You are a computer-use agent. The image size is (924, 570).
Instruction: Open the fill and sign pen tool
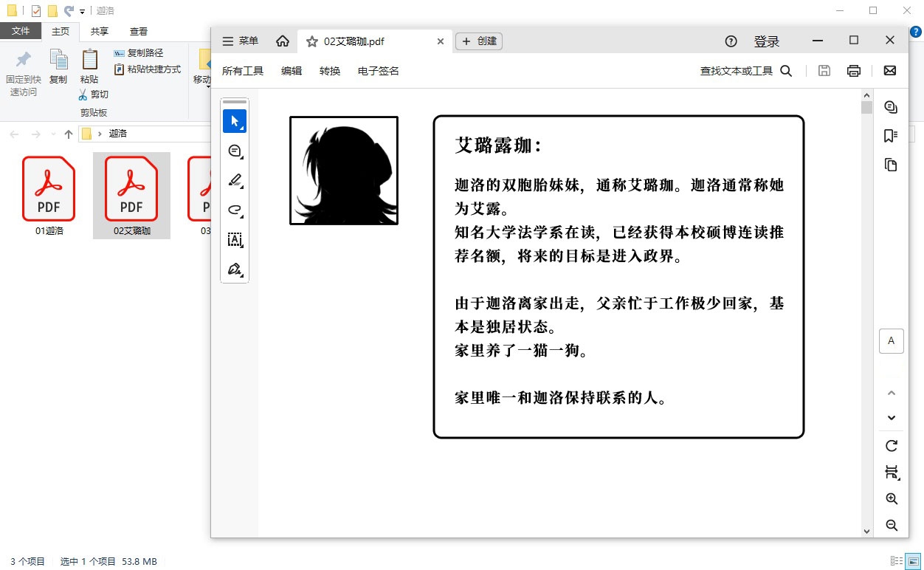tap(235, 269)
